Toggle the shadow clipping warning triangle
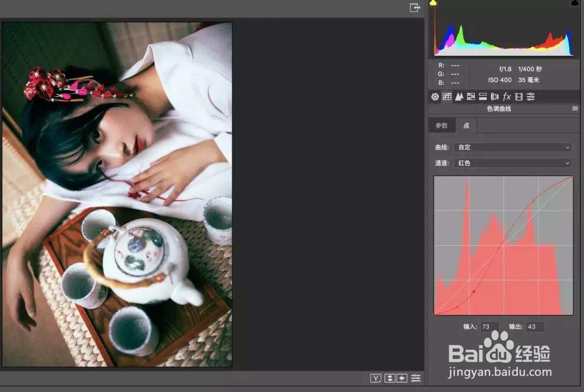 click(x=433, y=3)
